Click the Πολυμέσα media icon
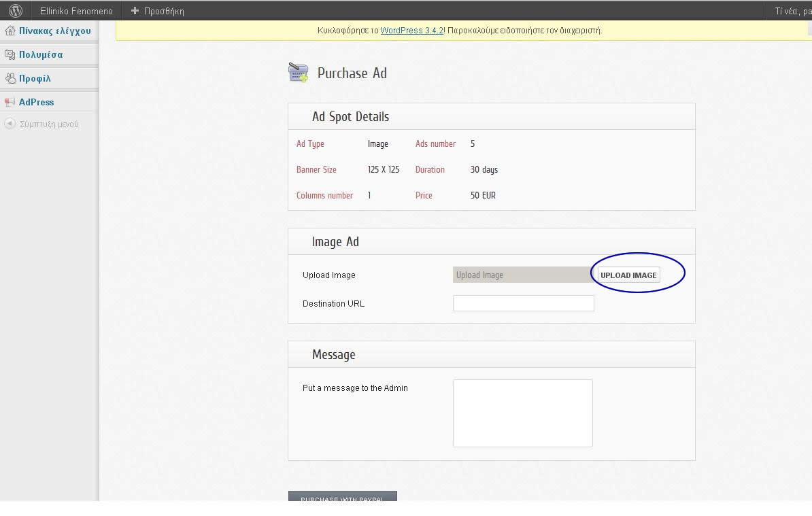Viewport: 812px width, 516px height. coord(10,54)
